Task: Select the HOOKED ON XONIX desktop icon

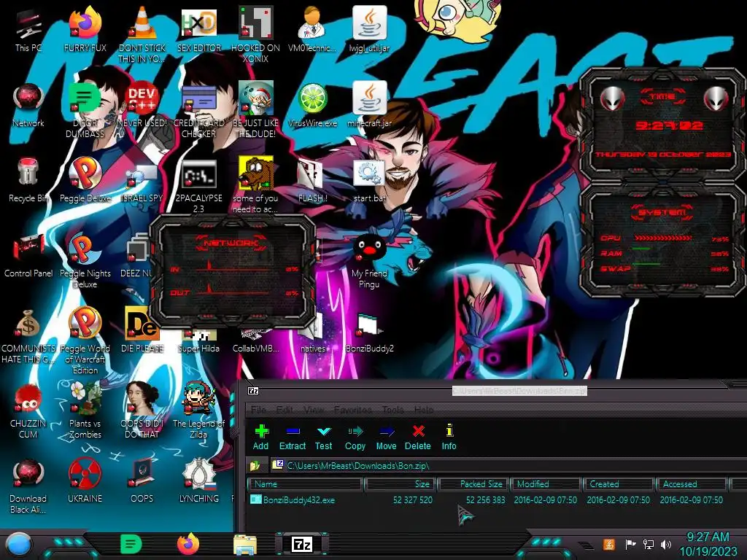Action: click(x=256, y=34)
